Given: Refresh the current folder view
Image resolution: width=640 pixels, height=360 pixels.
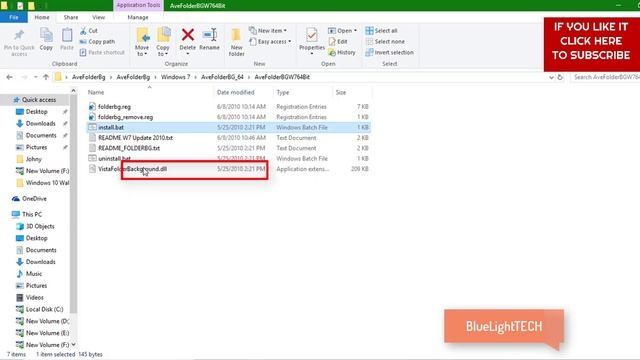Looking at the screenshot, I should pyautogui.click(x=560, y=77).
